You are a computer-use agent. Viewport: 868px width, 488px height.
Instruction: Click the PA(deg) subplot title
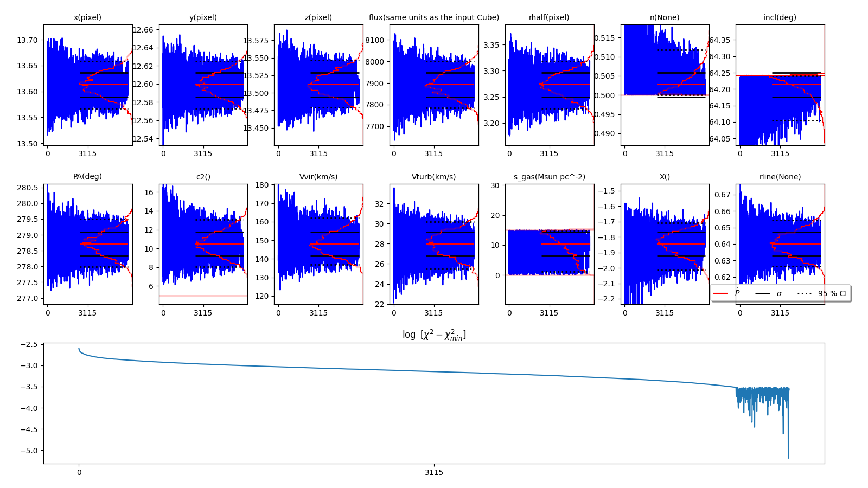pos(87,176)
